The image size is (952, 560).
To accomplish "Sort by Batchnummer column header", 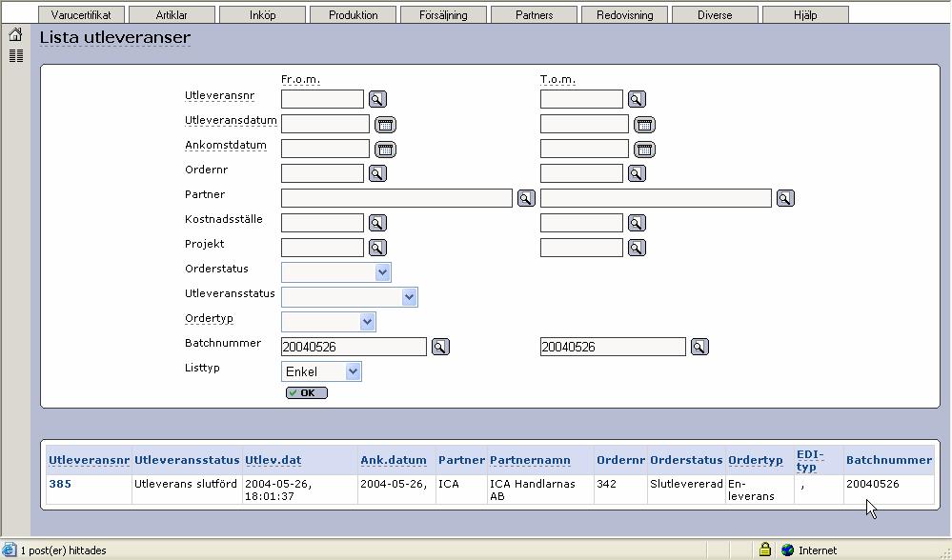I will (x=889, y=460).
